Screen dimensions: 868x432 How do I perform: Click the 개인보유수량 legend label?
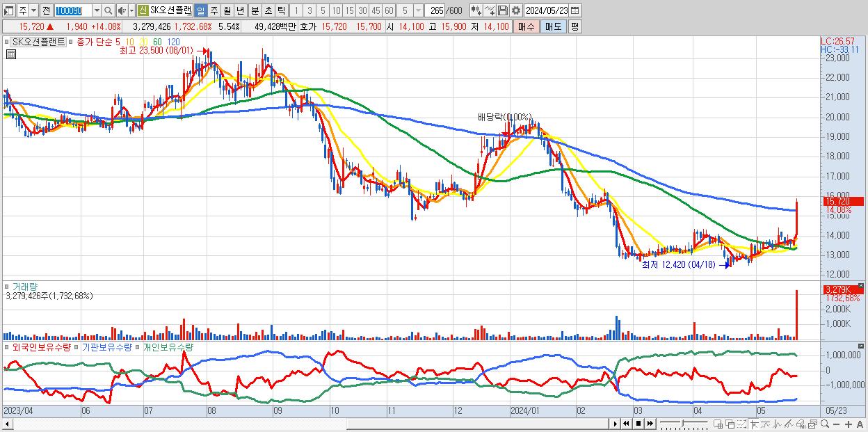168,346
